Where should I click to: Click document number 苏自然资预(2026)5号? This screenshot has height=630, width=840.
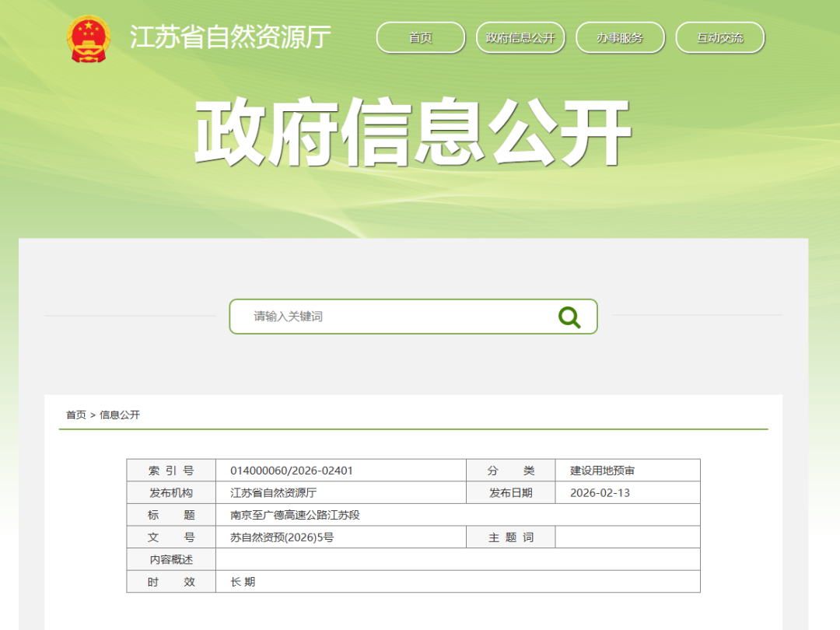click(x=282, y=537)
